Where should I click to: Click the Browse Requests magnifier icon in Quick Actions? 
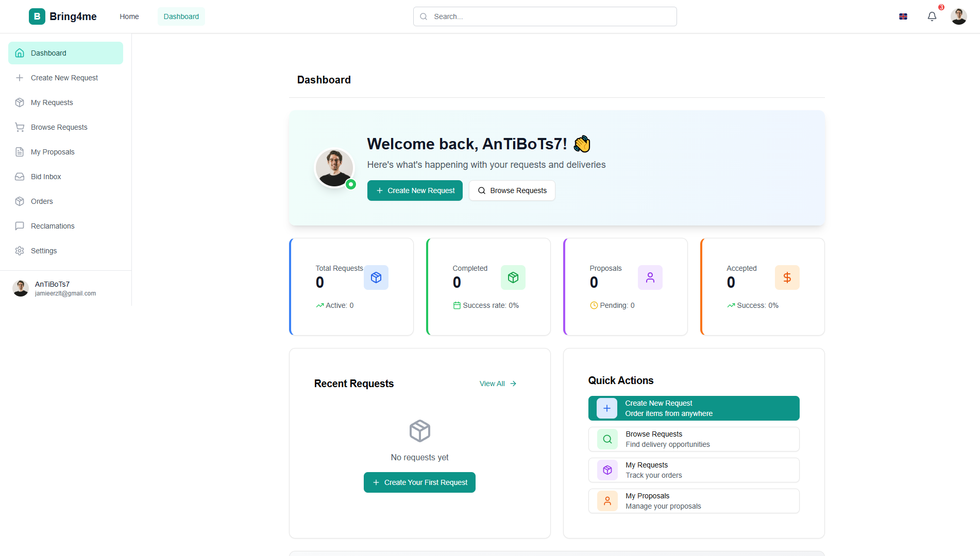point(607,439)
